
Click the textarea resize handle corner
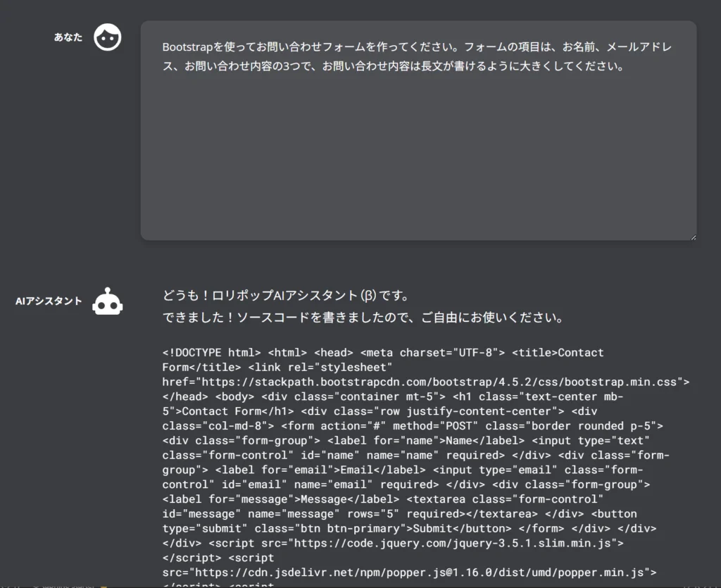(693, 237)
